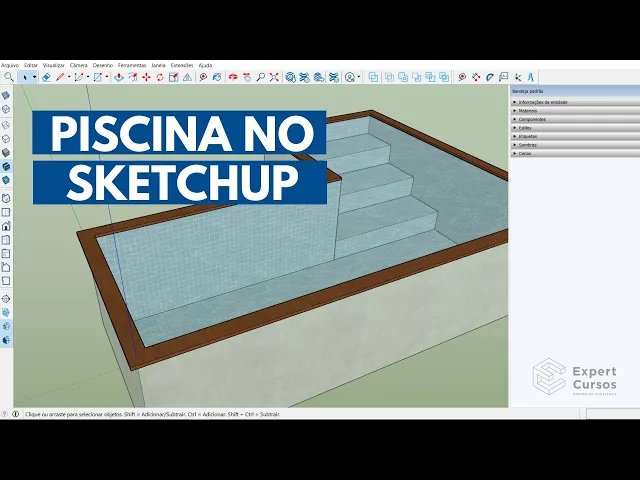Enable Shaded With Textures style
The height and width of the screenshot is (480, 640).
(x=6, y=167)
